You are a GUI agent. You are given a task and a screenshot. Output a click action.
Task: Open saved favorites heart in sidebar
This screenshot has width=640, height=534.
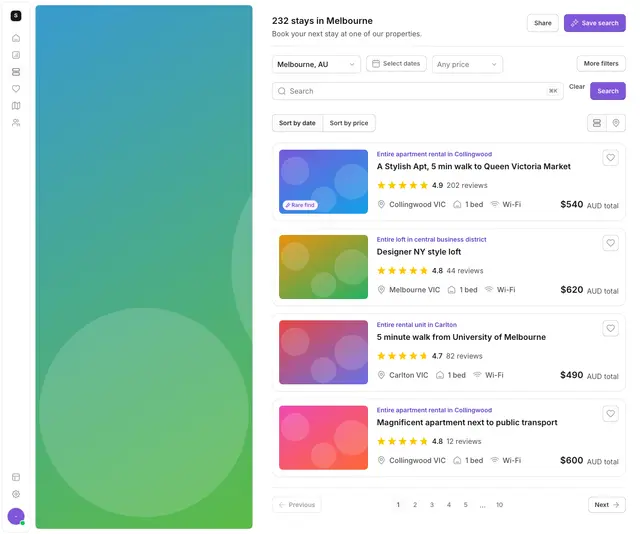pos(16,89)
